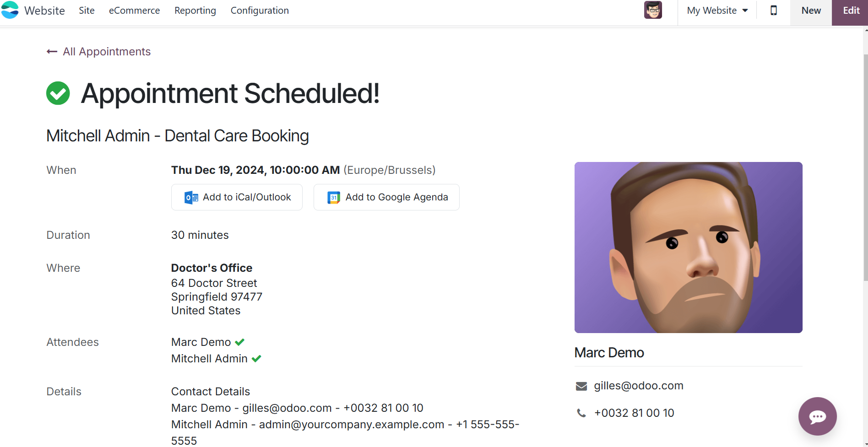
Task: Go back to All Appointments
Action: pos(98,52)
